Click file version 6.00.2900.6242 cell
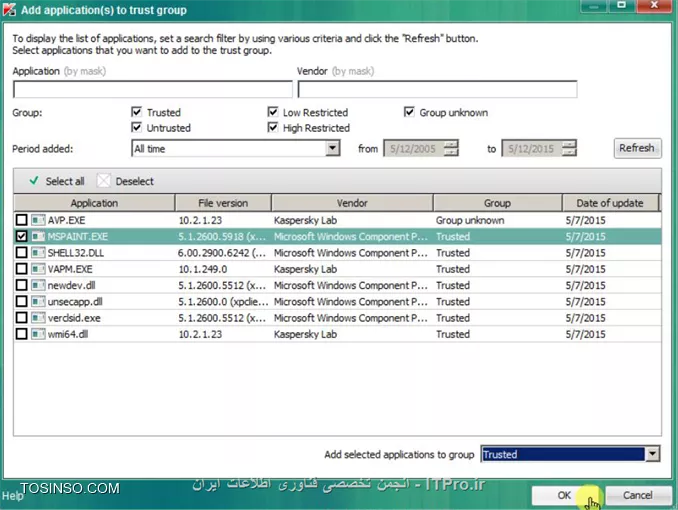 (x=222, y=253)
